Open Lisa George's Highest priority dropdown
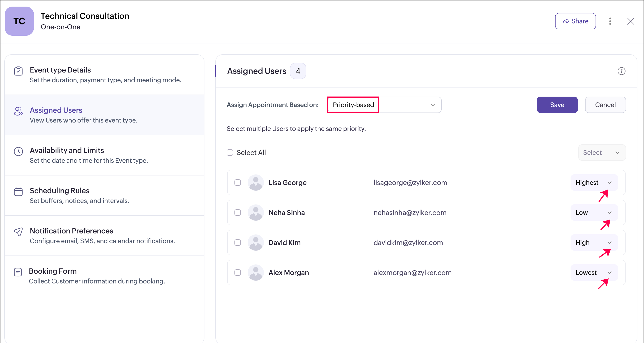 594,183
